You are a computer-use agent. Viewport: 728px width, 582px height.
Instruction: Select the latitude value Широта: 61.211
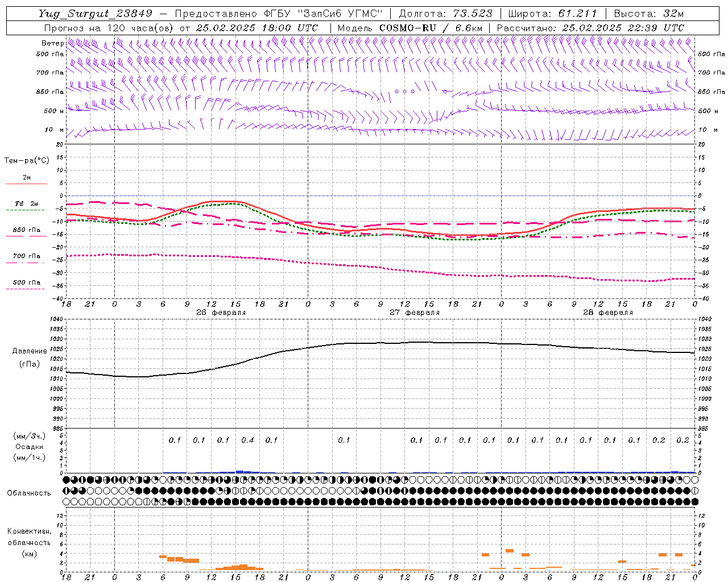click(552, 14)
